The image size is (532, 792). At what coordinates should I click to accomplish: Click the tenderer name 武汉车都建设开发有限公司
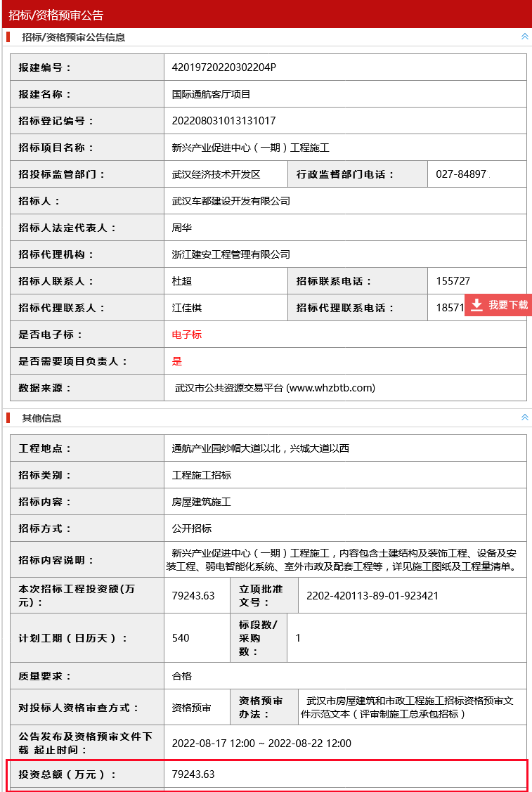click(231, 201)
